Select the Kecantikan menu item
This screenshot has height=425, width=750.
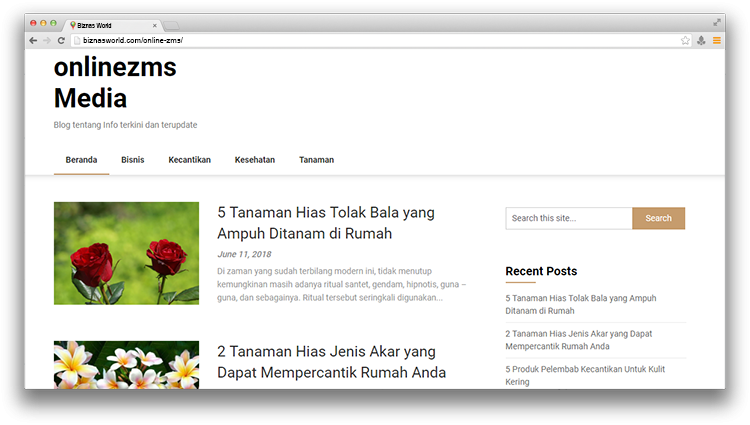189,160
